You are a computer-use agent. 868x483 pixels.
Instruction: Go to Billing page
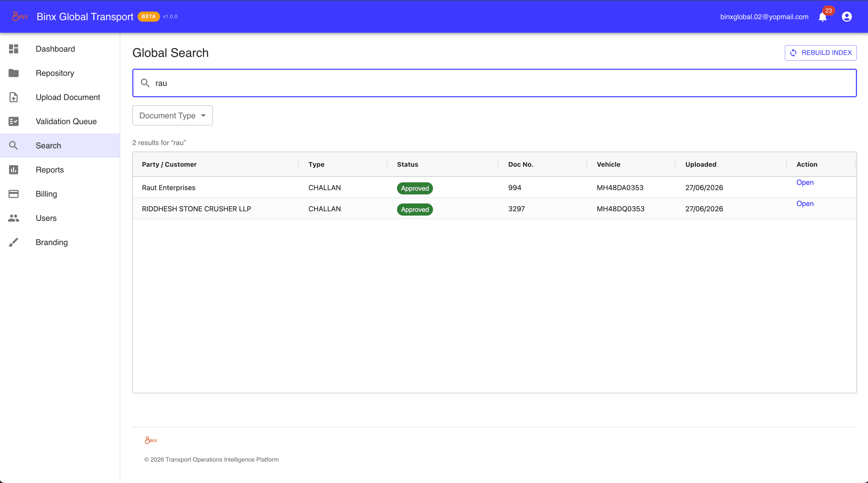coord(60,194)
